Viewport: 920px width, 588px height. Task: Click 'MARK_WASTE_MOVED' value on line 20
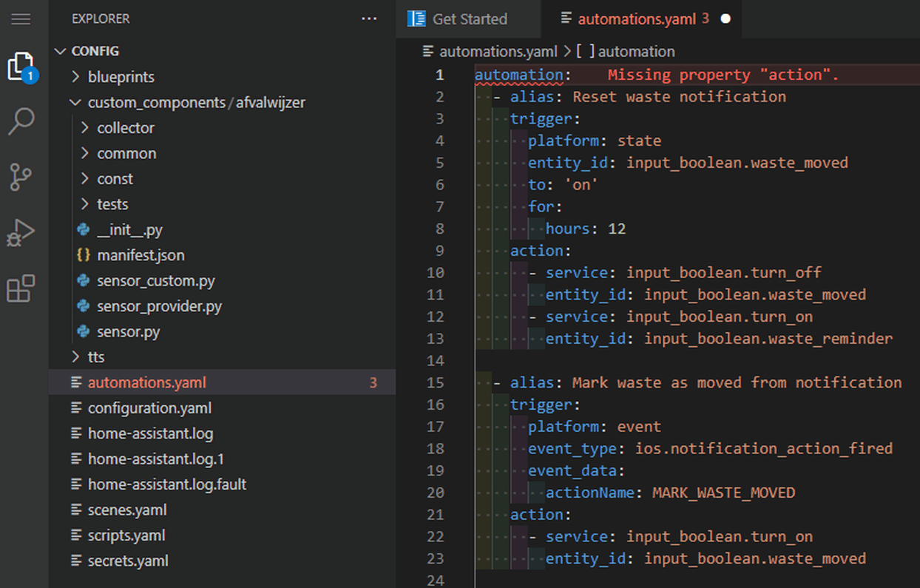(724, 493)
